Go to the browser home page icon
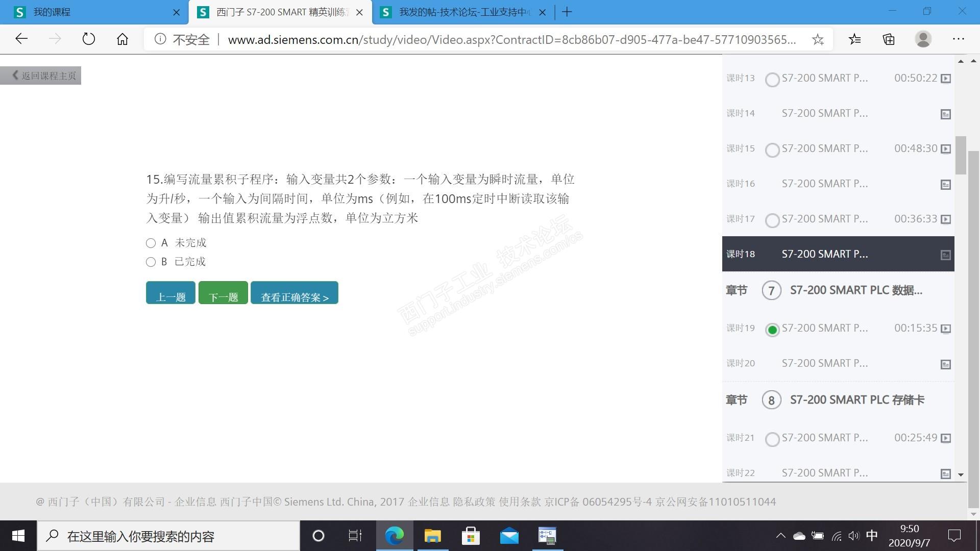980x551 pixels. coord(122,39)
